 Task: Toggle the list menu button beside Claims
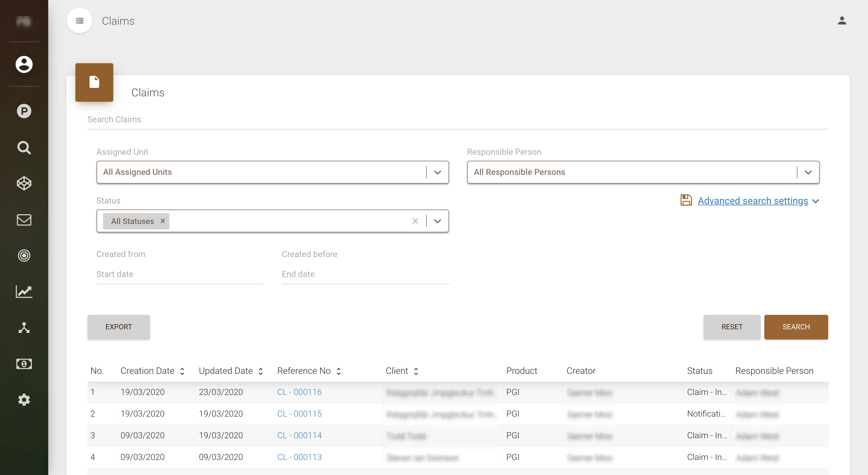click(x=80, y=21)
